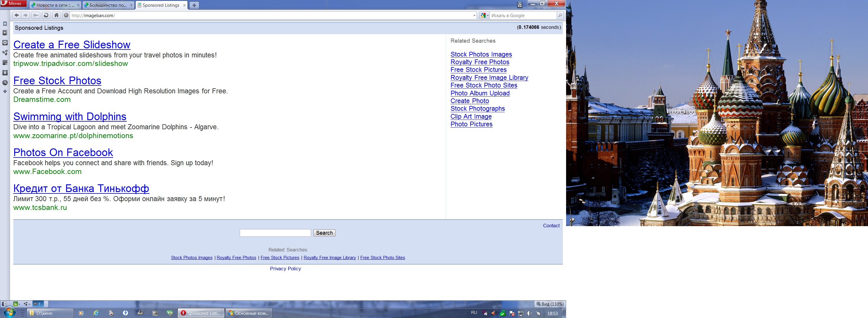Viewport: 868px width, 318px height.
Task: Expand the address bar history dropdown
Action: (x=474, y=16)
